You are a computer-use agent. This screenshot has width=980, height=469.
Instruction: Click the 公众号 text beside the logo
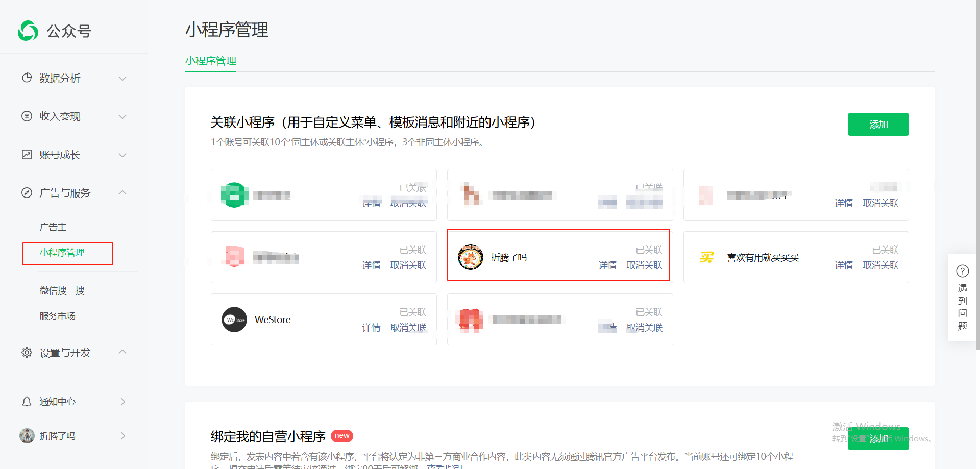point(69,31)
